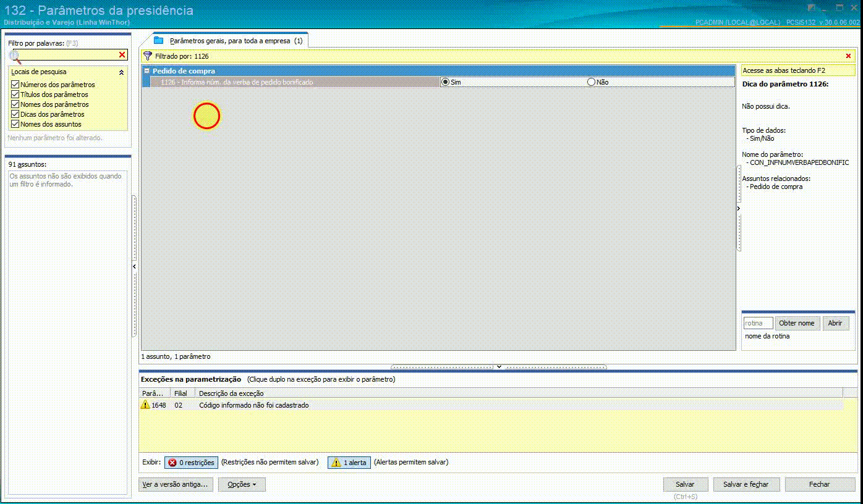
Task: Collapse Locais de pesquisa section
Action: tap(121, 72)
